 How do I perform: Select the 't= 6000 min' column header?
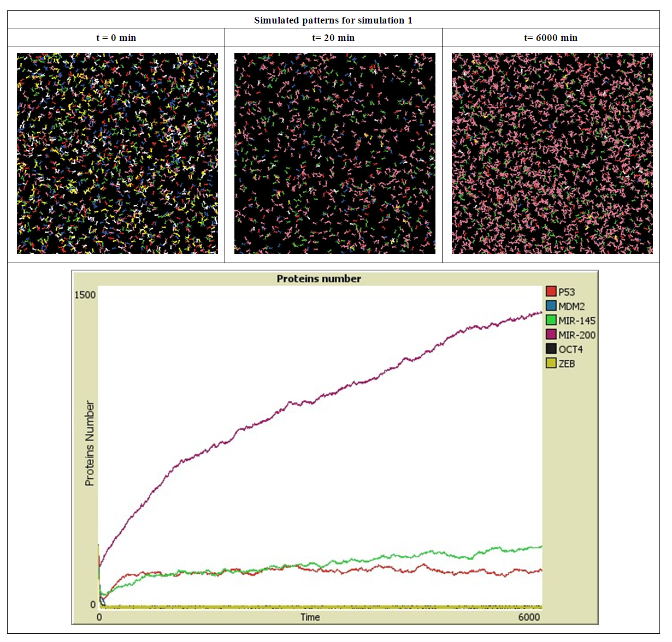551,38
